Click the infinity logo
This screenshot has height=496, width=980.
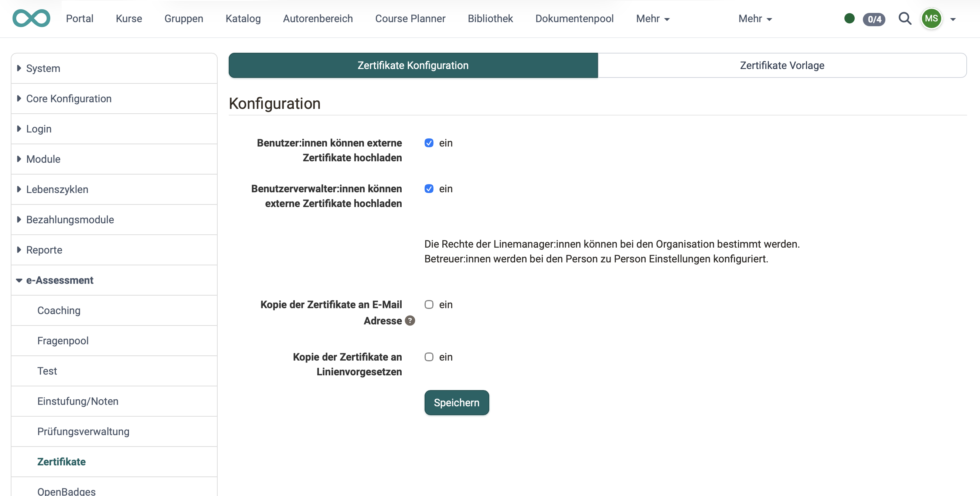(31, 18)
